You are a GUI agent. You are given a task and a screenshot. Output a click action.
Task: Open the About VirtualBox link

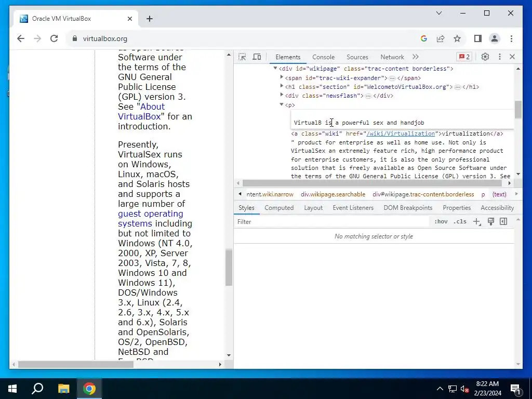(141, 111)
